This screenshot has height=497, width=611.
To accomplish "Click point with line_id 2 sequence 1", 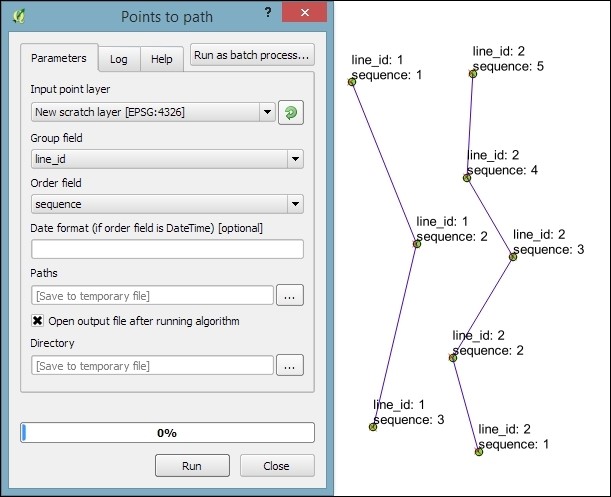I will point(479,452).
